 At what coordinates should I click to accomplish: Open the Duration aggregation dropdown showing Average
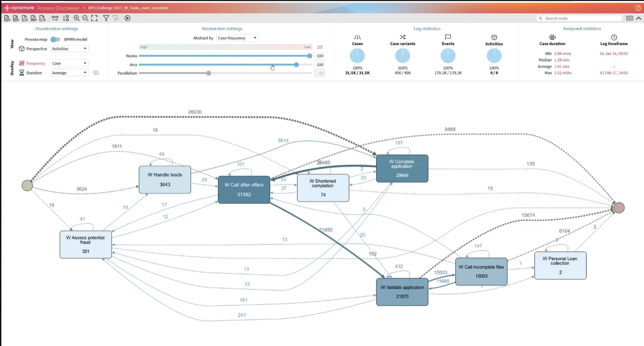click(69, 73)
